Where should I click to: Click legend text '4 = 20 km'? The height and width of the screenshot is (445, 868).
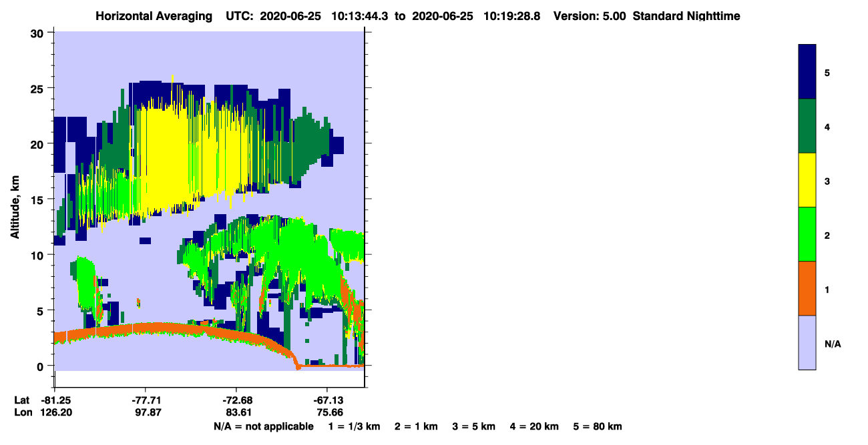click(533, 426)
